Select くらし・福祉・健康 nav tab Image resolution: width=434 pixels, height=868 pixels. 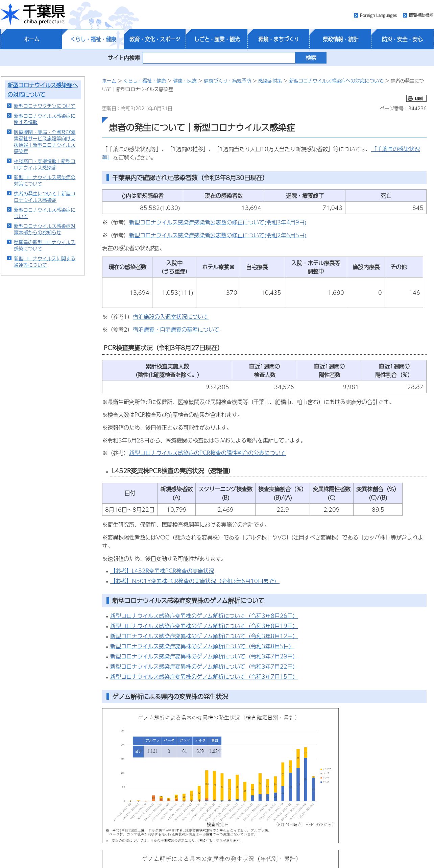click(x=93, y=39)
